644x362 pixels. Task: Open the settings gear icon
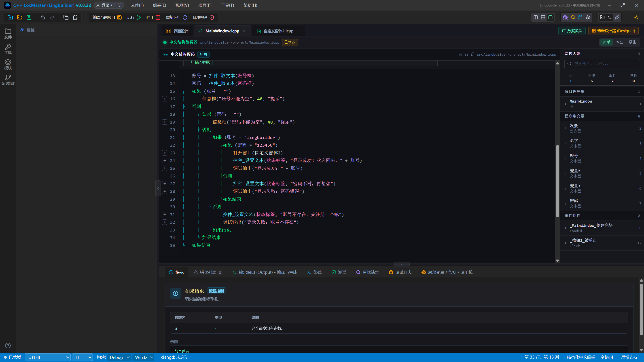point(588,17)
